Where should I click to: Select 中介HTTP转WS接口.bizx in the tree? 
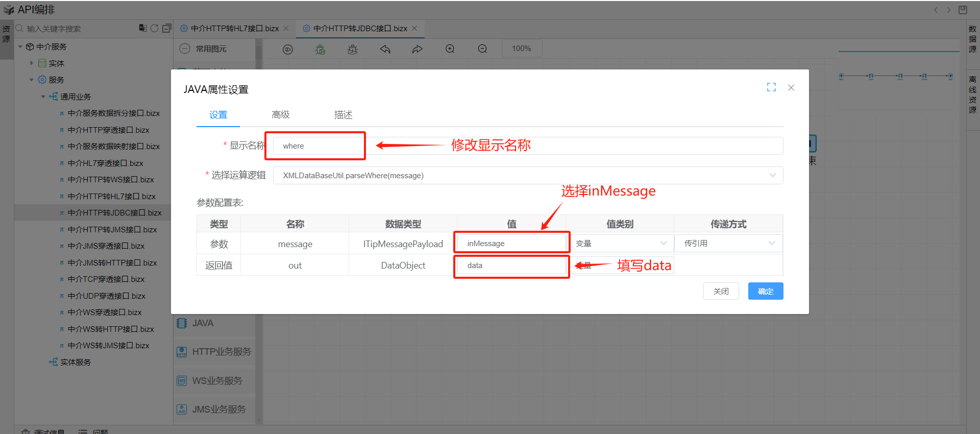[111, 180]
